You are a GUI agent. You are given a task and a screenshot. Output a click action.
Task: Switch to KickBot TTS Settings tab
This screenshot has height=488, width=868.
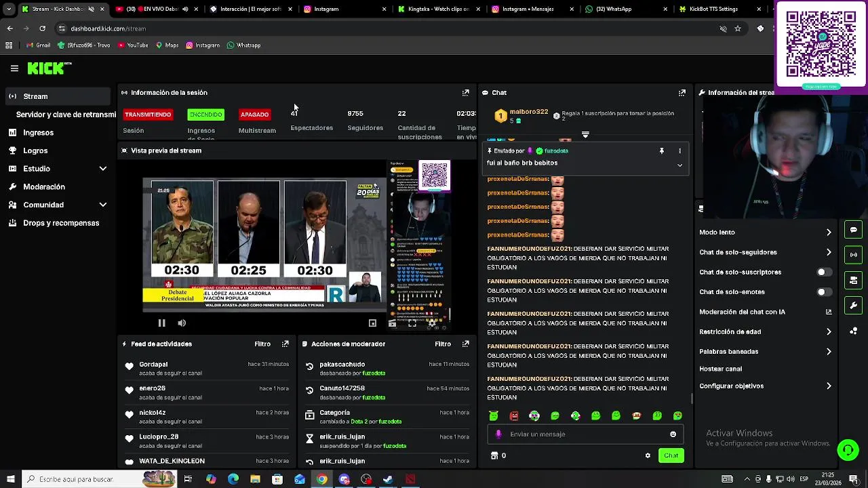719,9
